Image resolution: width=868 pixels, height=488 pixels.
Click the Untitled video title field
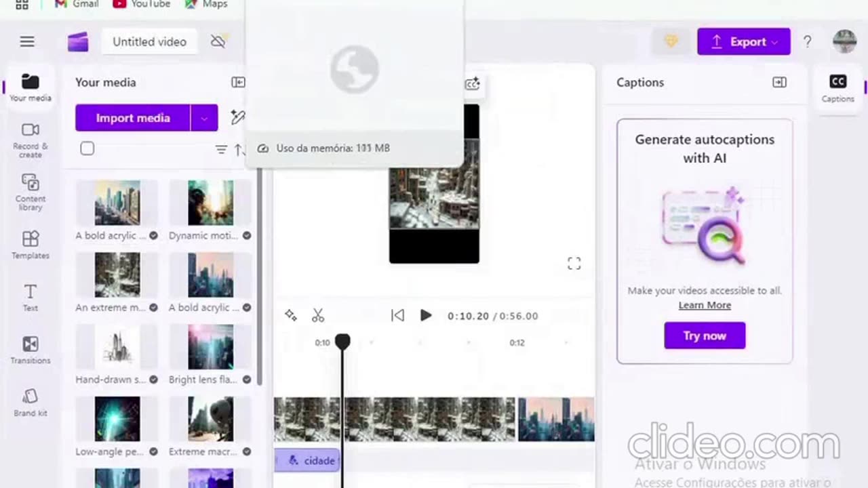(x=149, y=41)
